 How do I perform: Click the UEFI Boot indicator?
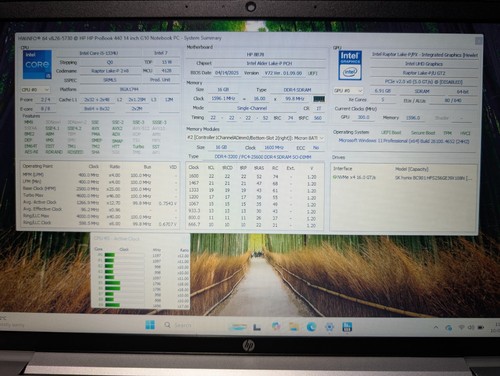391,133
